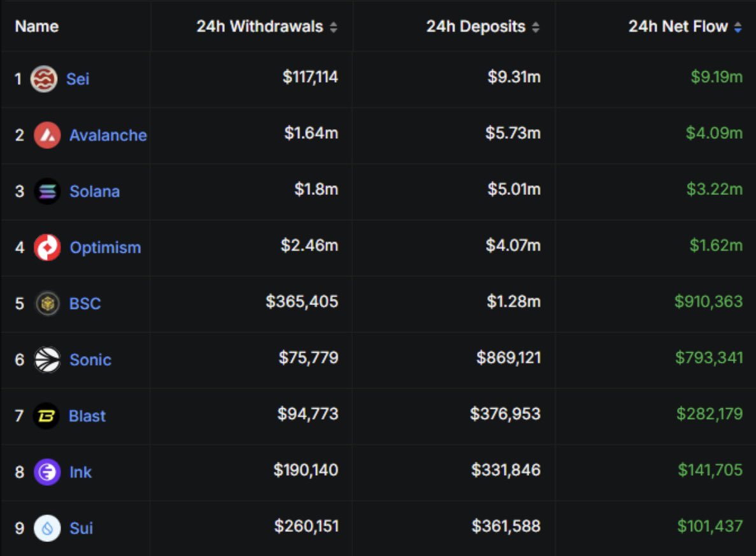756x556 pixels.
Task: Click the Ink chain logo icon
Action: point(47,471)
